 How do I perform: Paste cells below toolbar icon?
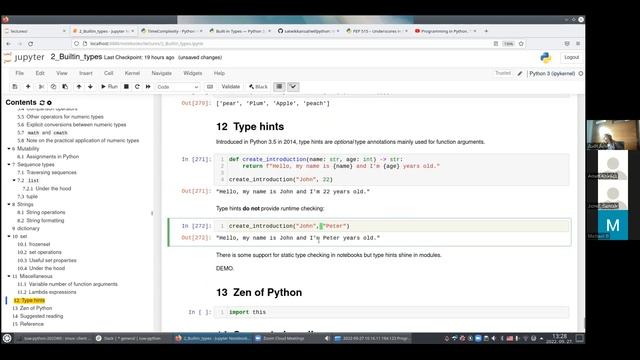tap(65, 87)
